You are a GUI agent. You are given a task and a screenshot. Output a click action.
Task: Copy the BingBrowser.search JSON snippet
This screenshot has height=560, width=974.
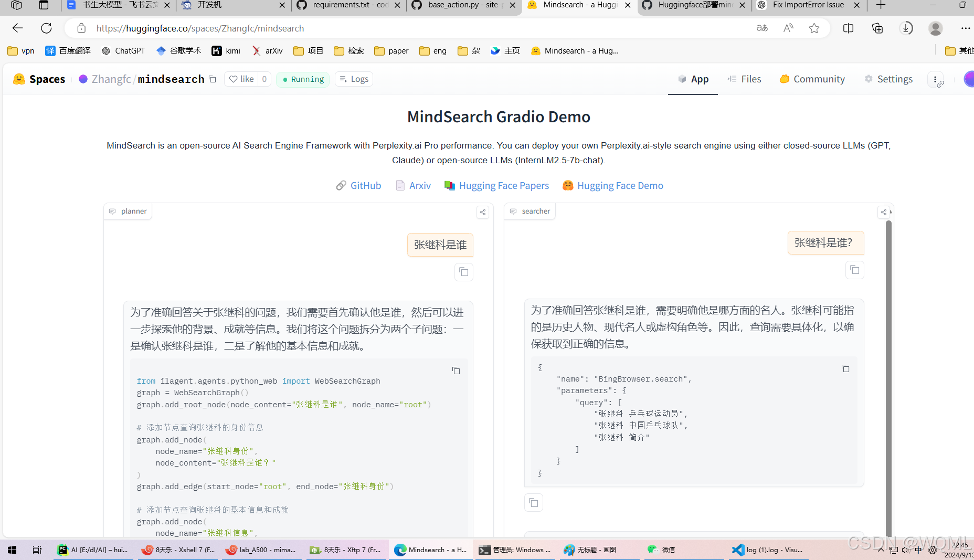[x=845, y=369]
